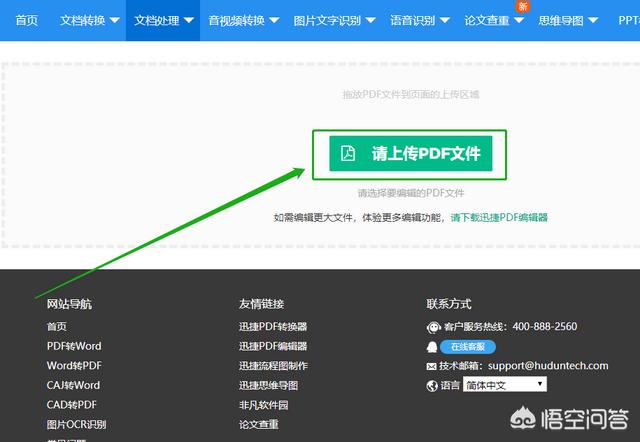Click the PDF file icon in upload button
The height and width of the screenshot is (442, 640).
click(x=348, y=153)
